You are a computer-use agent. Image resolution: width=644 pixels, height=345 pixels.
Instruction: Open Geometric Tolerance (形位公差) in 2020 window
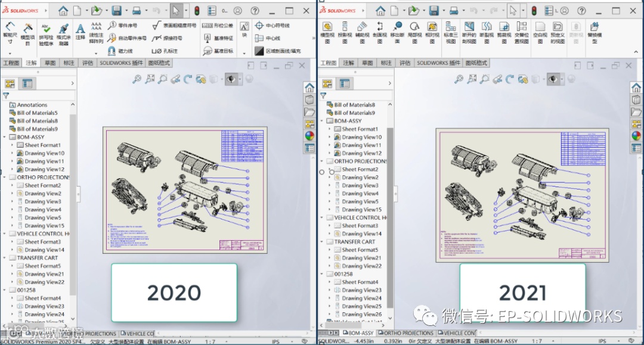pyautogui.click(x=218, y=26)
